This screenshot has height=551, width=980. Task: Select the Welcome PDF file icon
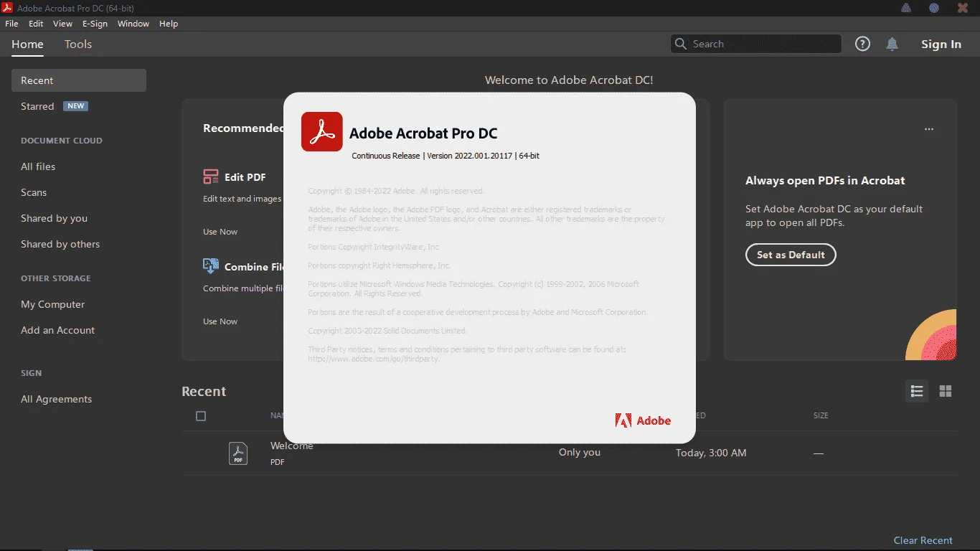pos(238,453)
